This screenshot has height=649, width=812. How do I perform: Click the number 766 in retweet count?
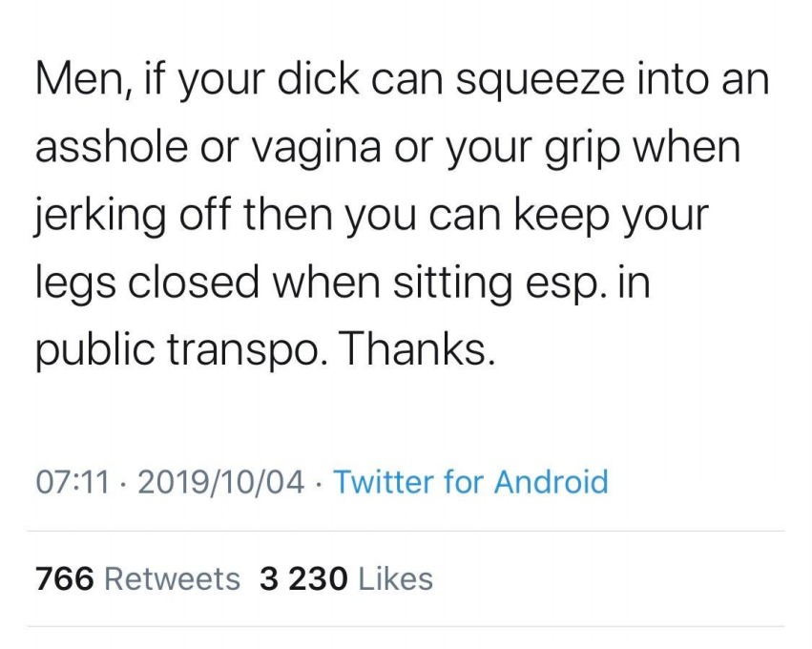point(65,579)
